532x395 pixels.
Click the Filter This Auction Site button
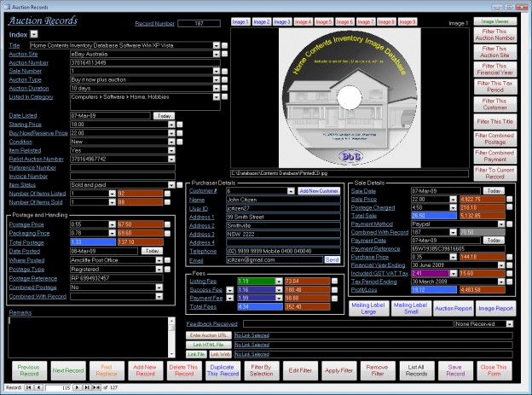(495, 52)
